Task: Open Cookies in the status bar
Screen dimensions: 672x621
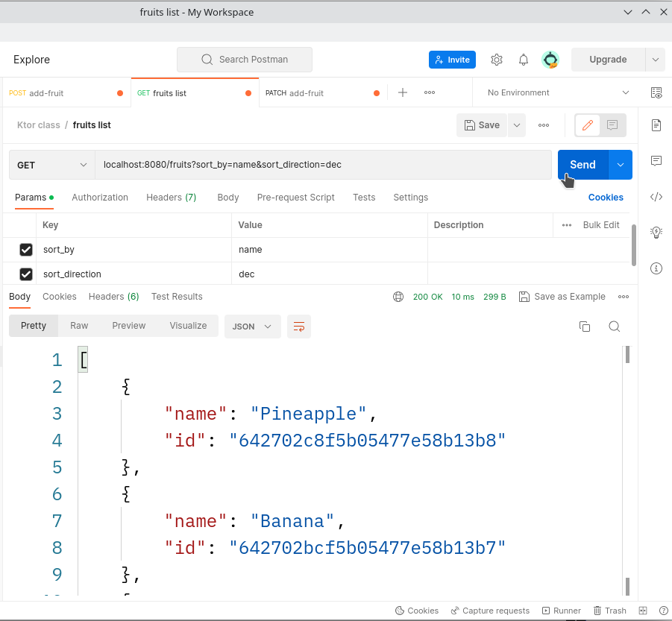Action: pos(417,611)
